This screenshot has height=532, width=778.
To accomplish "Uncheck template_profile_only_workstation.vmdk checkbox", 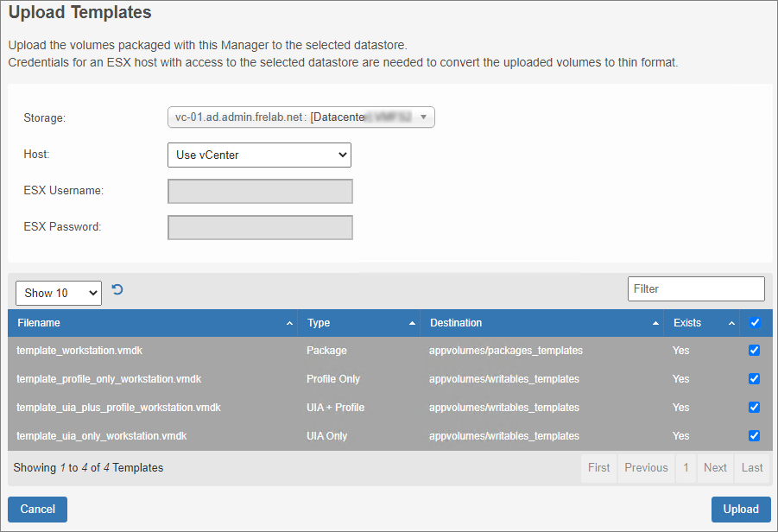I will click(x=754, y=379).
